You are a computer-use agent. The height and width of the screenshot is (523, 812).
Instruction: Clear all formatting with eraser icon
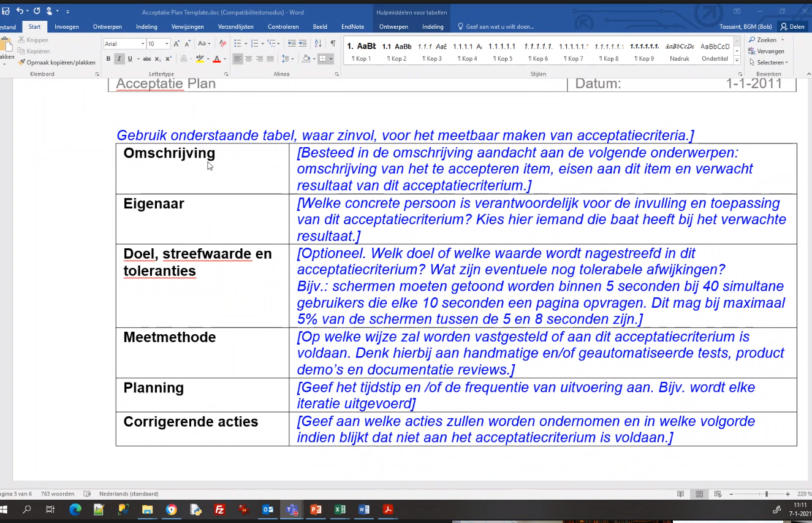[x=222, y=44]
